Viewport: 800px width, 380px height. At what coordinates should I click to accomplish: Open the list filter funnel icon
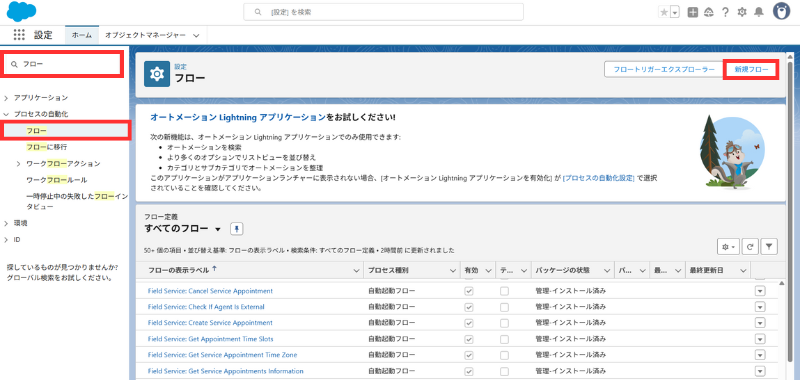769,246
